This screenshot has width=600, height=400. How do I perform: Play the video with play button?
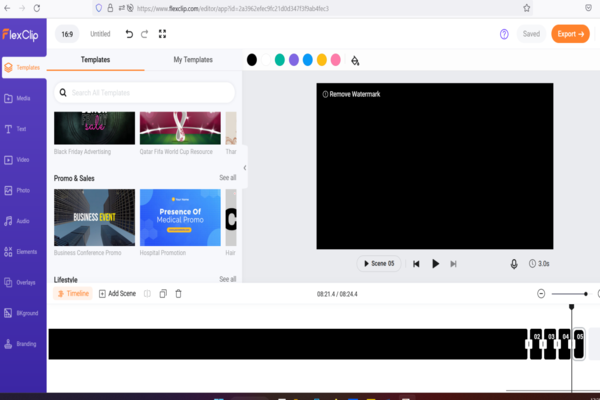tap(435, 264)
